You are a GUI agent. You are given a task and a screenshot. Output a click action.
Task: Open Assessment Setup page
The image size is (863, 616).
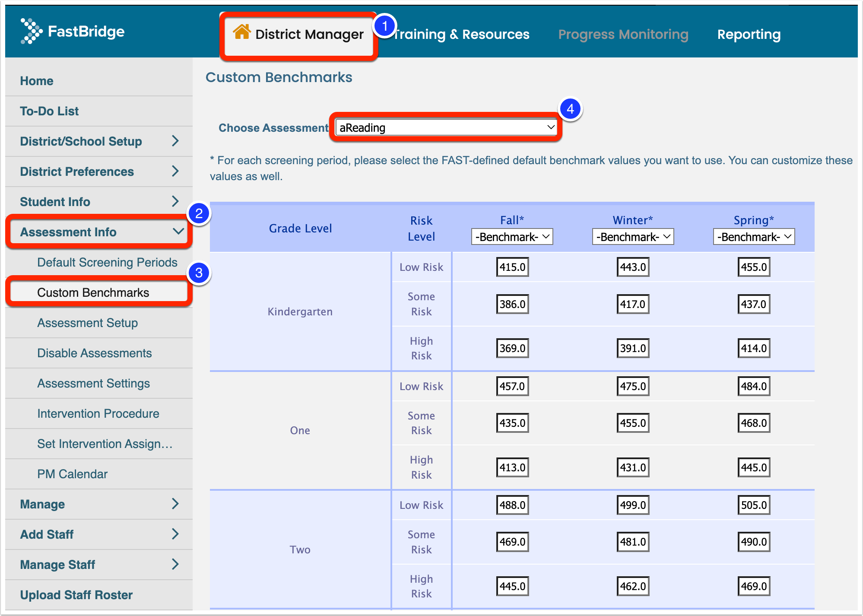click(87, 323)
